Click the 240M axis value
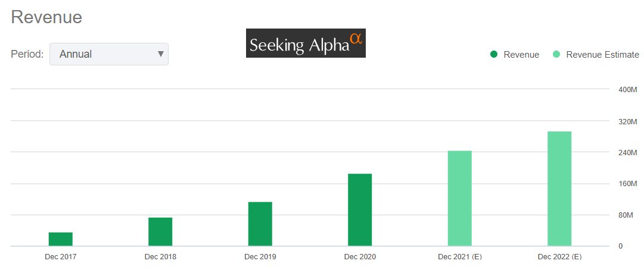644x267 pixels. pos(628,153)
